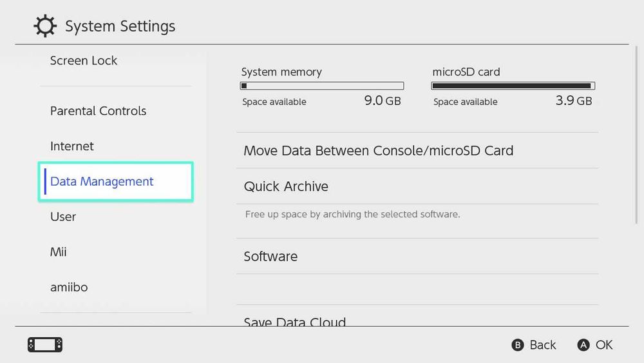Click the System Settings gear icon
Image resolution: width=644 pixels, height=363 pixels.
45,26
